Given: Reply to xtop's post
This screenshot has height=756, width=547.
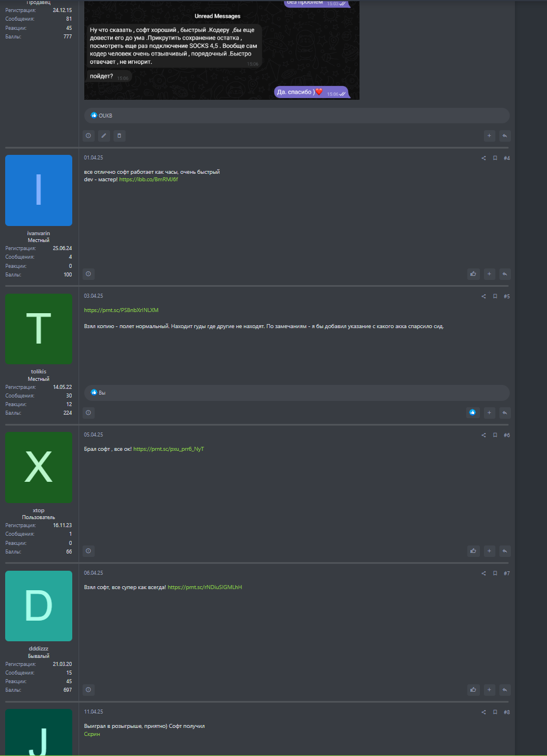Looking at the screenshot, I should [x=505, y=551].
